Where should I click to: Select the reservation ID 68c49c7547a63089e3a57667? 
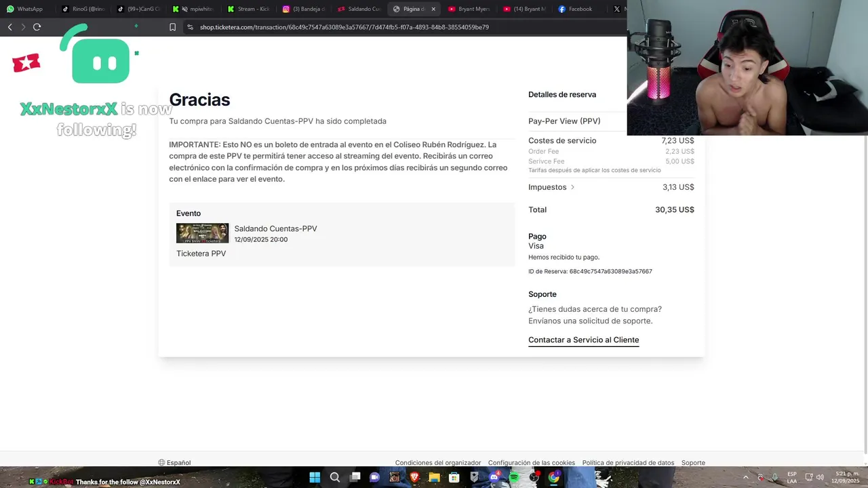point(610,271)
